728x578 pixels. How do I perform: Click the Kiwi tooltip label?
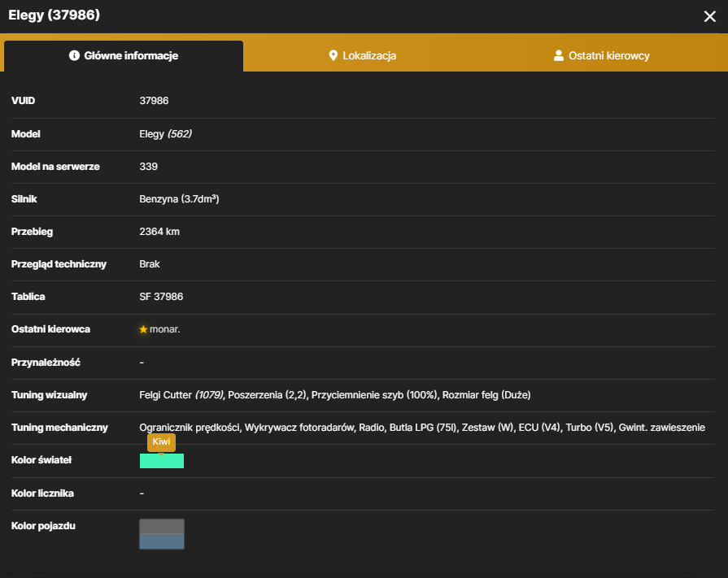pos(162,442)
